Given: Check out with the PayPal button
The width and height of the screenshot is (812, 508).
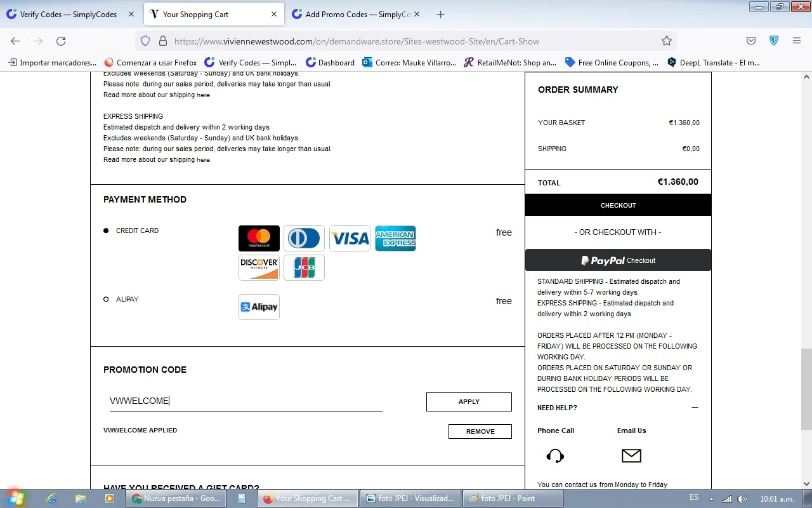Looking at the screenshot, I should click(618, 260).
